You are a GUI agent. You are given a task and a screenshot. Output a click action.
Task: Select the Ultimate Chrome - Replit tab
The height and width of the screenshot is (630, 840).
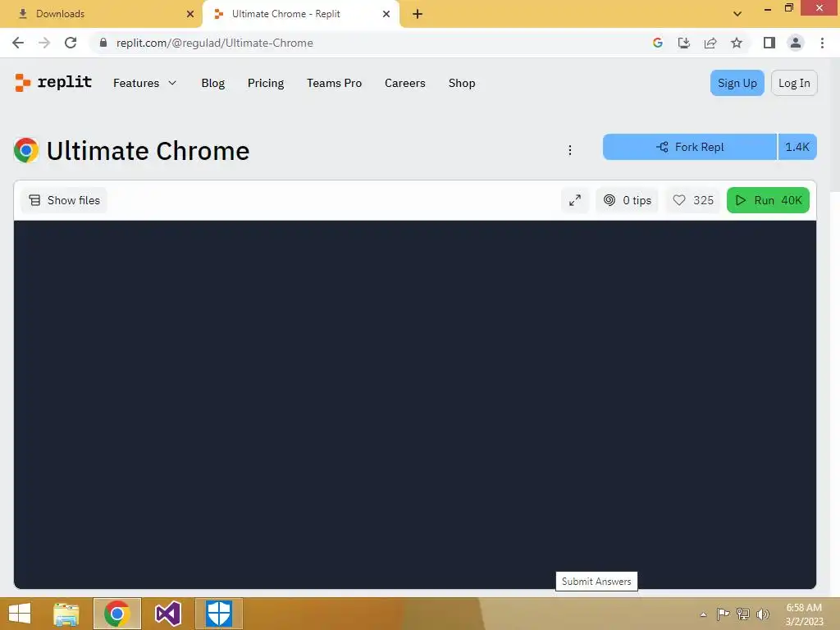coord(300,14)
